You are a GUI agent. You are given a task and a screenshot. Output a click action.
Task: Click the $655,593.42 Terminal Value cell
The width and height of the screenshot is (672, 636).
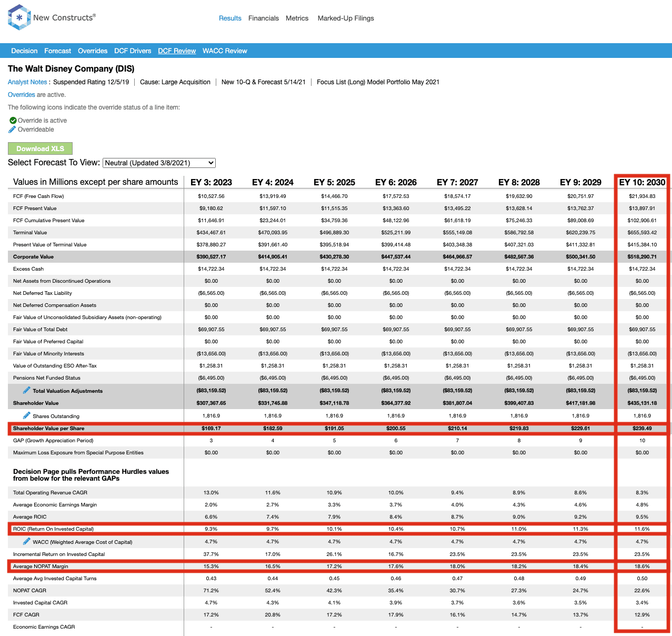click(x=642, y=233)
